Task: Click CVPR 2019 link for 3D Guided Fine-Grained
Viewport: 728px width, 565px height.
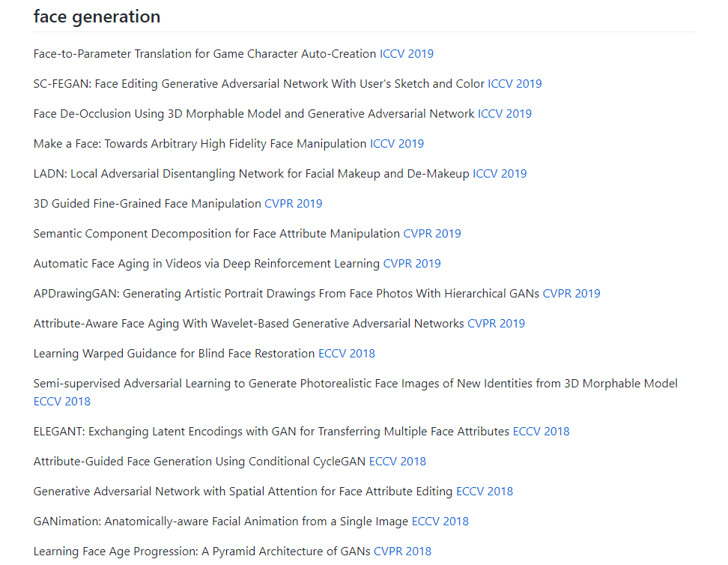Action: (293, 204)
